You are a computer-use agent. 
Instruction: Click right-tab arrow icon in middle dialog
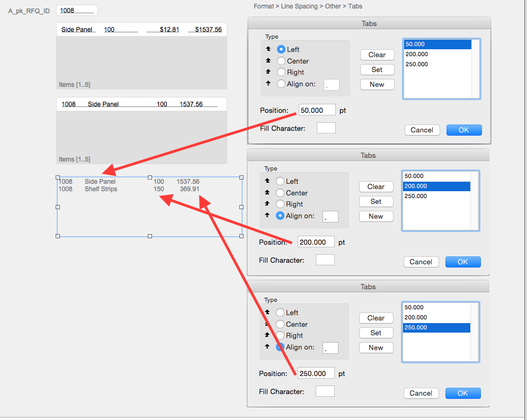(267, 203)
